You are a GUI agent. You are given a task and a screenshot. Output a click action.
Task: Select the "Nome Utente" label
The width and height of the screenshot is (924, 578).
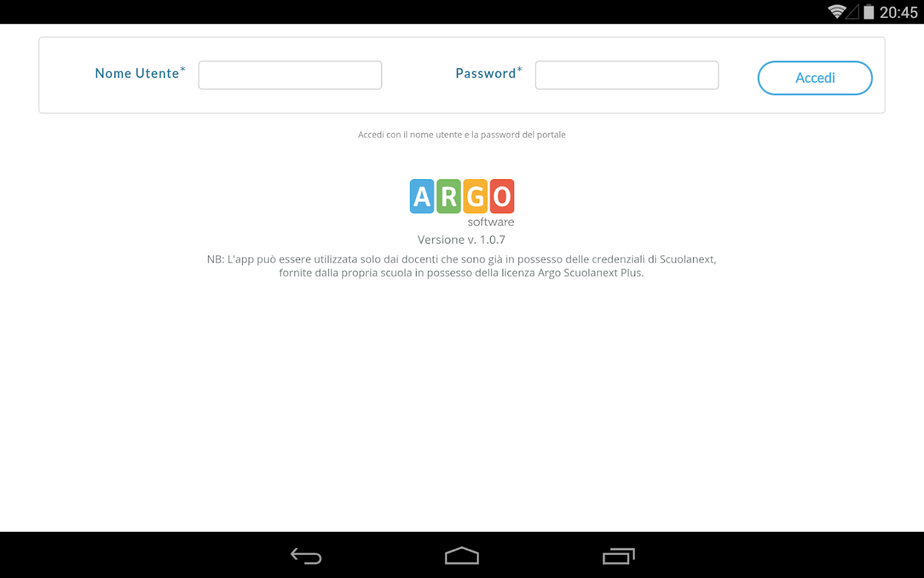(140, 73)
